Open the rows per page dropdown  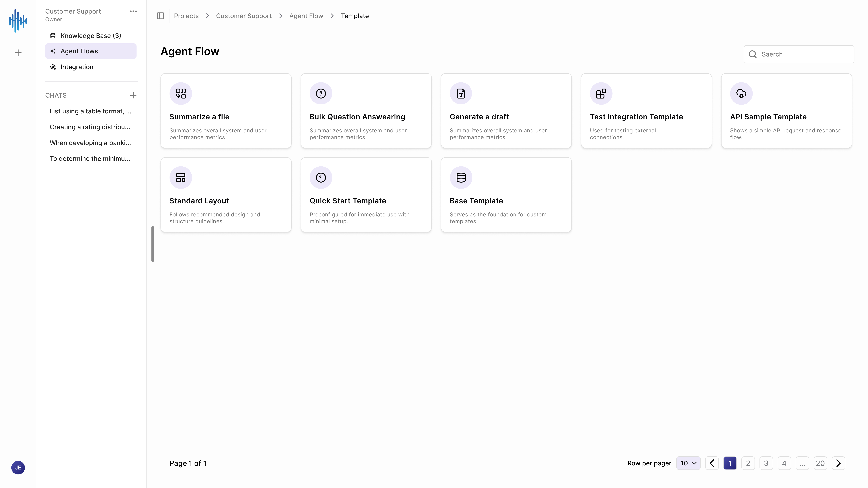click(x=688, y=463)
